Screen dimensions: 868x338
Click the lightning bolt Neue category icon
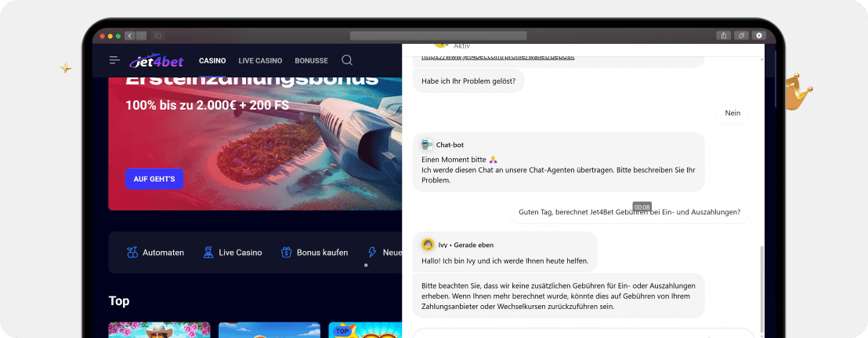click(373, 252)
